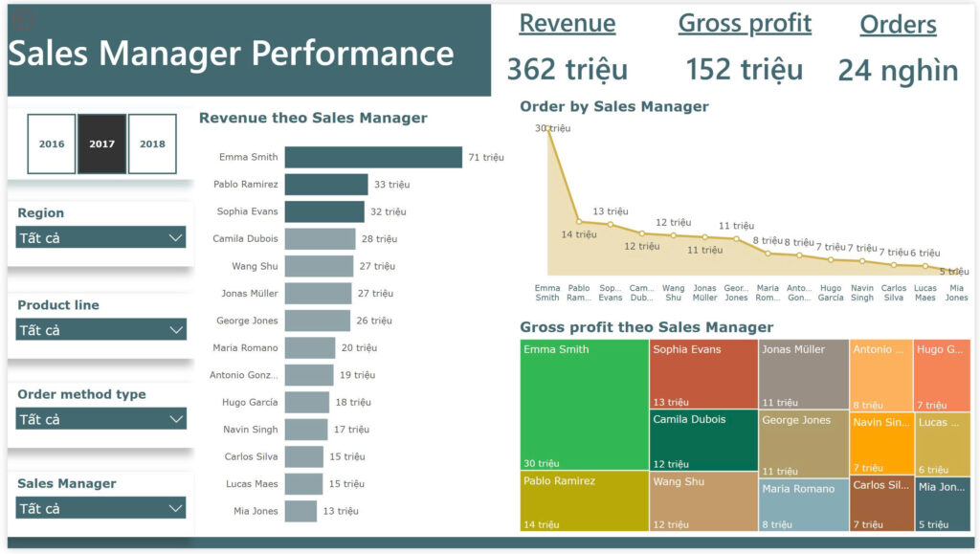Click the underlined Orders header
Image resolution: width=980 pixels, height=554 pixels.
898,24
